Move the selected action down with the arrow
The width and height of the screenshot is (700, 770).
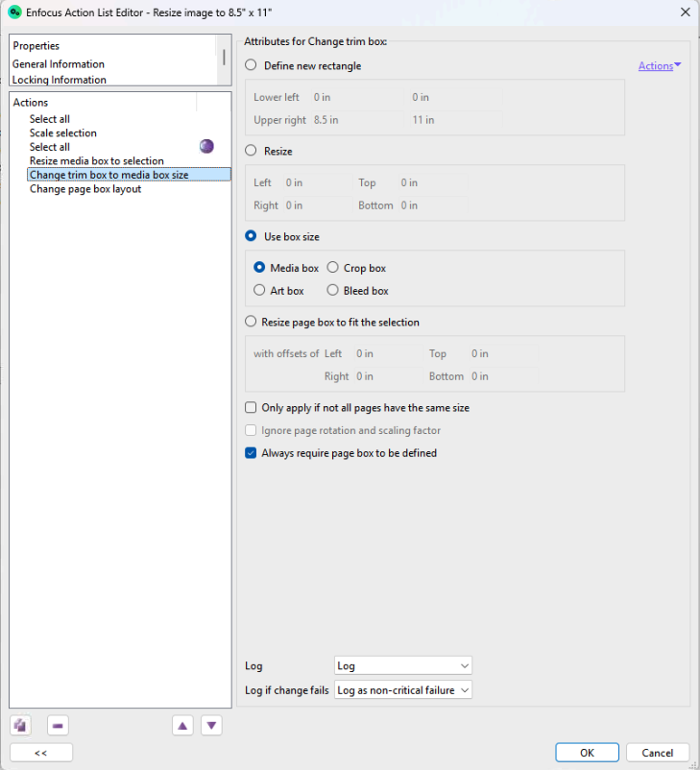click(212, 725)
